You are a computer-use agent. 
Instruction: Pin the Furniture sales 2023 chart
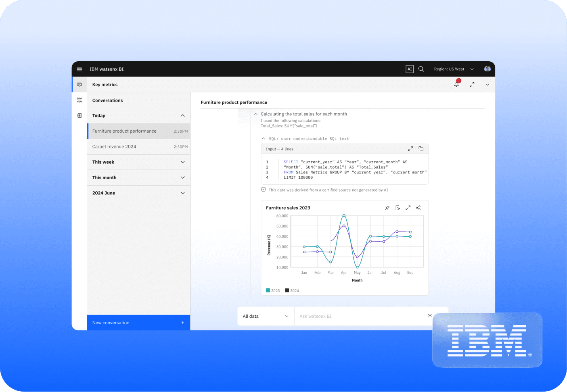[x=387, y=208]
